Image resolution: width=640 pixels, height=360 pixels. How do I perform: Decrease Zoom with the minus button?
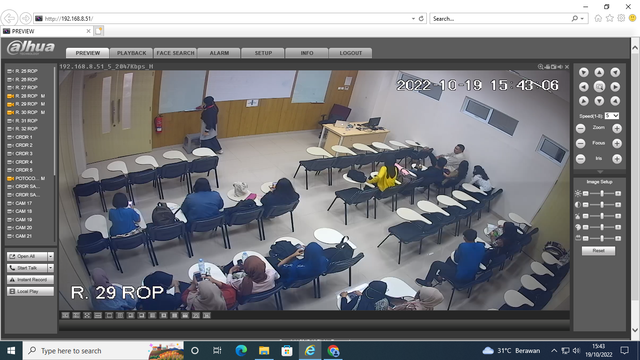[580, 129]
